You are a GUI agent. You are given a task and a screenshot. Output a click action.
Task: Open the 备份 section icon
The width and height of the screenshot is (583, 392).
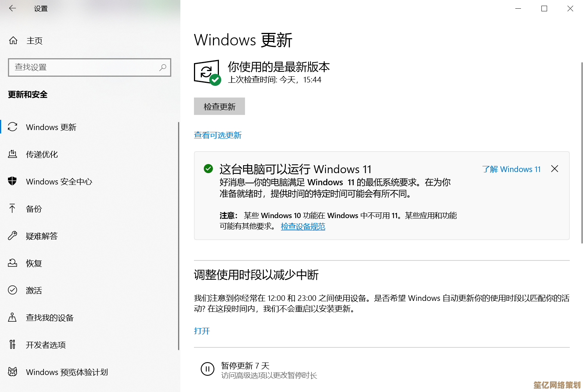coord(12,209)
